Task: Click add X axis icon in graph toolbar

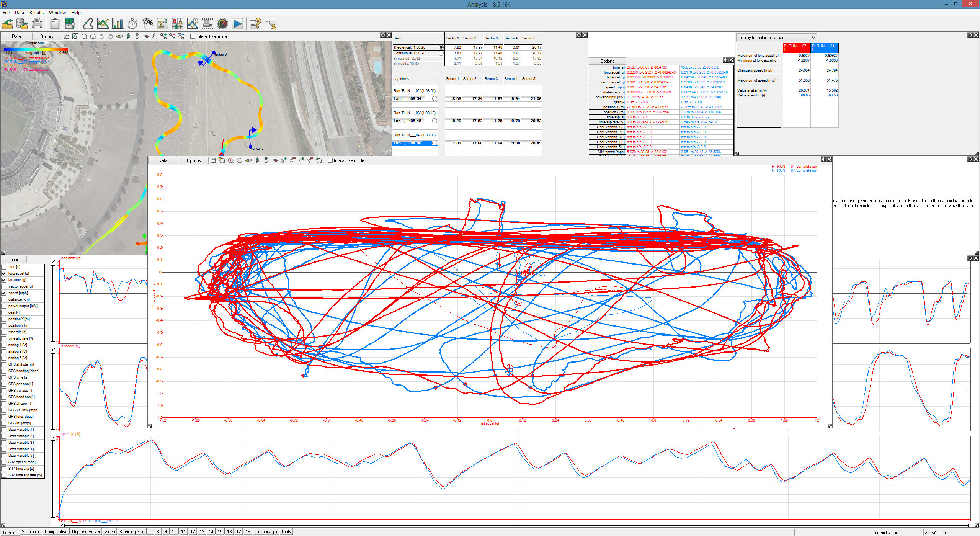Action: pyautogui.click(x=284, y=160)
